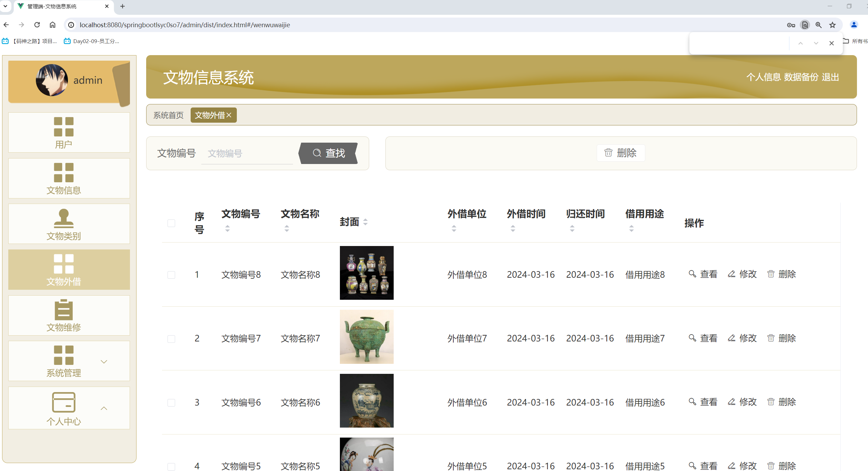Sort by 借用用途 column arrows
This screenshot has width=868, height=471.
pyautogui.click(x=632, y=228)
